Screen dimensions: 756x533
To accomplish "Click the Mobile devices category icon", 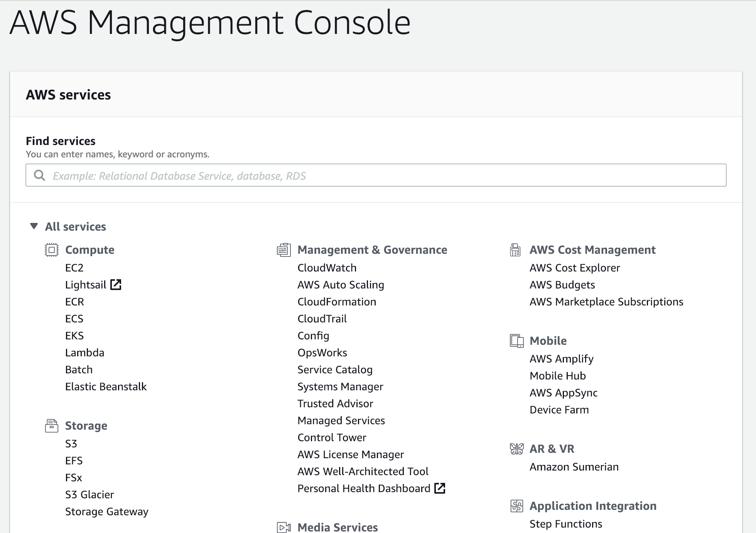I will (516, 341).
